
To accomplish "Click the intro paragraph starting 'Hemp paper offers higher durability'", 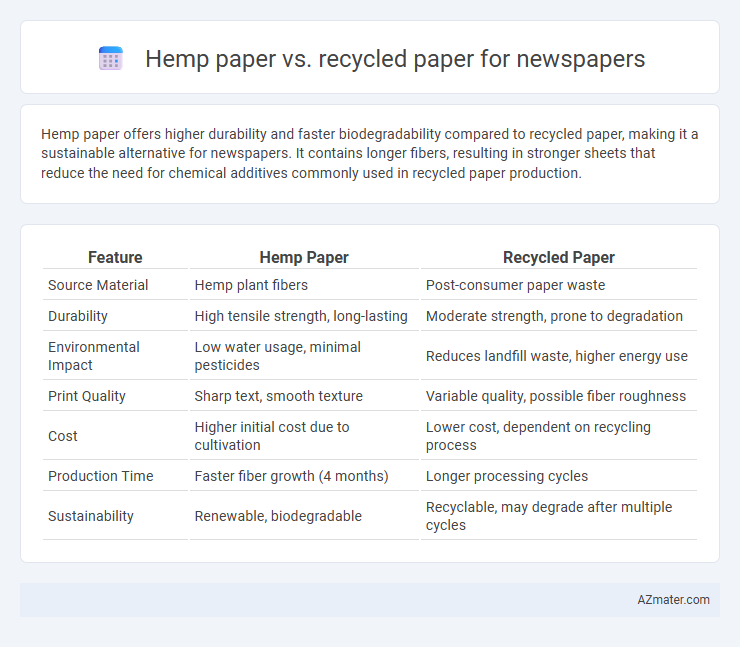I will pyautogui.click(x=370, y=153).
